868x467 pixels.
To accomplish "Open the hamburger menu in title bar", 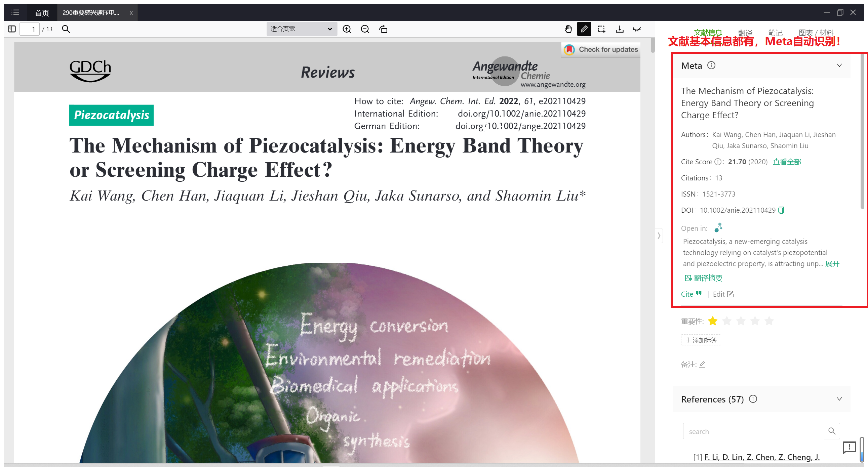I will coord(15,12).
